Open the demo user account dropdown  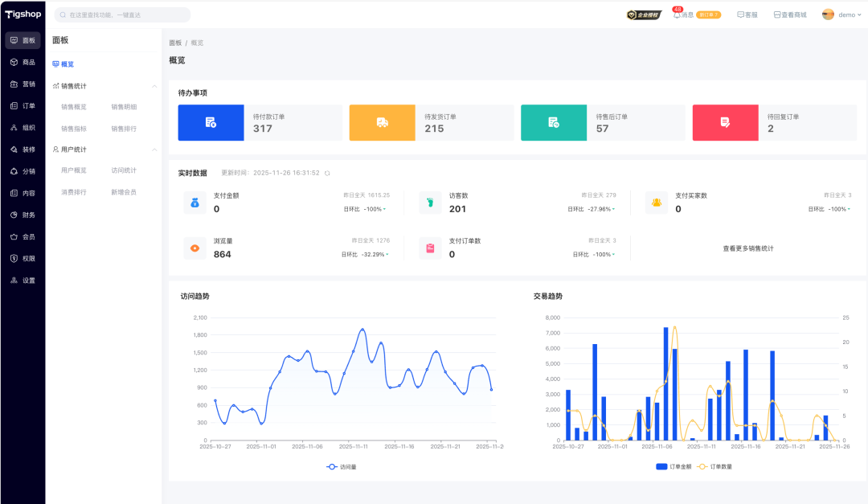pos(841,14)
